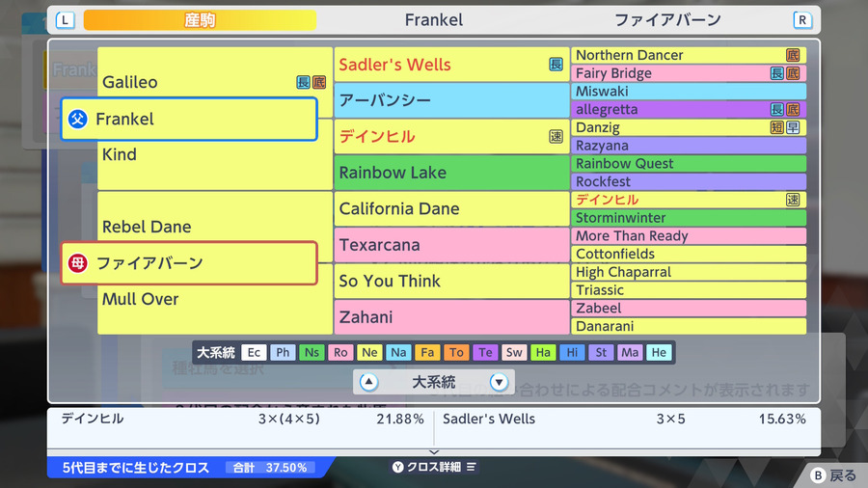Click the L shoulder button icon
The height and width of the screenshot is (488, 868).
[x=65, y=20]
